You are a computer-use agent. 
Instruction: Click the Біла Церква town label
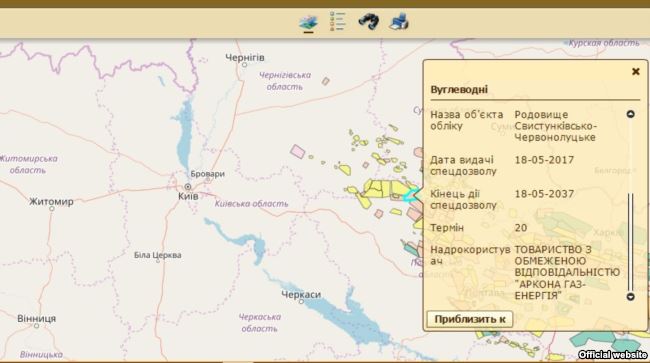click(x=158, y=255)
